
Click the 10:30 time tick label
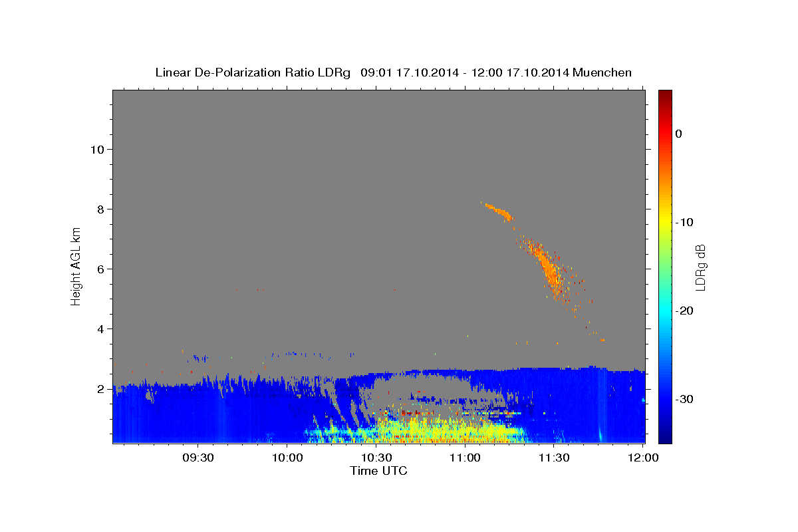coord(376,458)
